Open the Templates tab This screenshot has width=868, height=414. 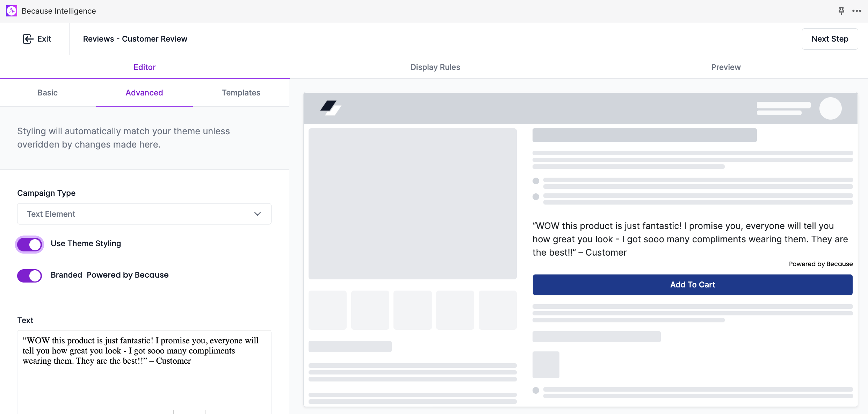[x=241, y=93]
